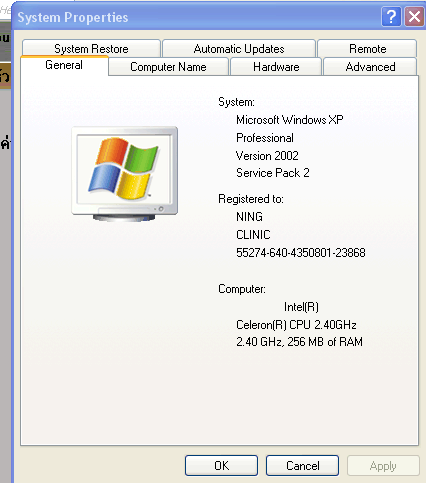Open the Automatic Updates tab
This screenshot has width=426, height=483.
(x=239, y=49)
